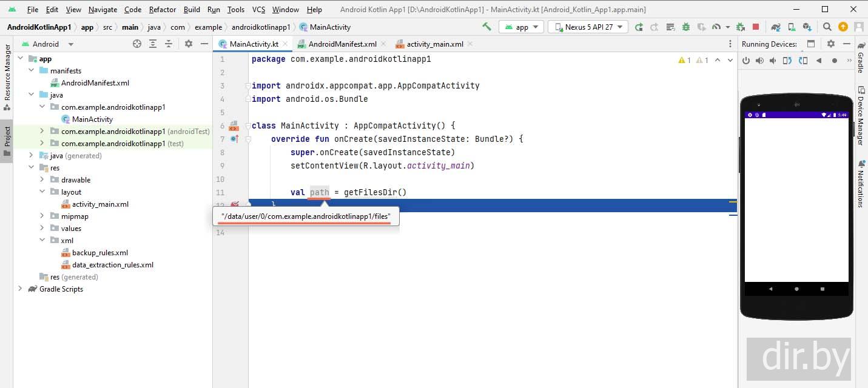Open the Device Manager toolbar icon
Screen dimensions: 868x388
click(791, 27)
